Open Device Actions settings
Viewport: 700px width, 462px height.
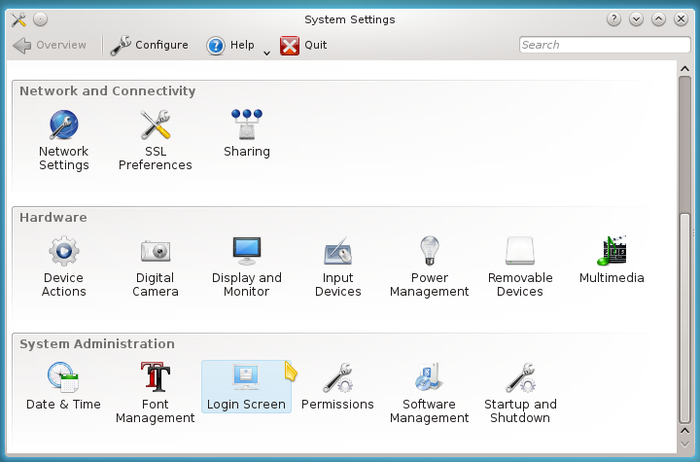coord(64,266)
